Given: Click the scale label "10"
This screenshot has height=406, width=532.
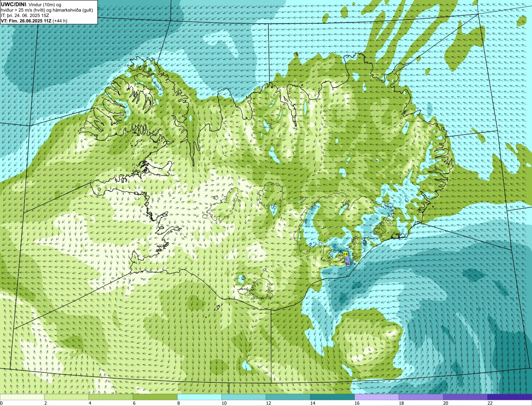Looking at the screenshot, I should [224, 403].
